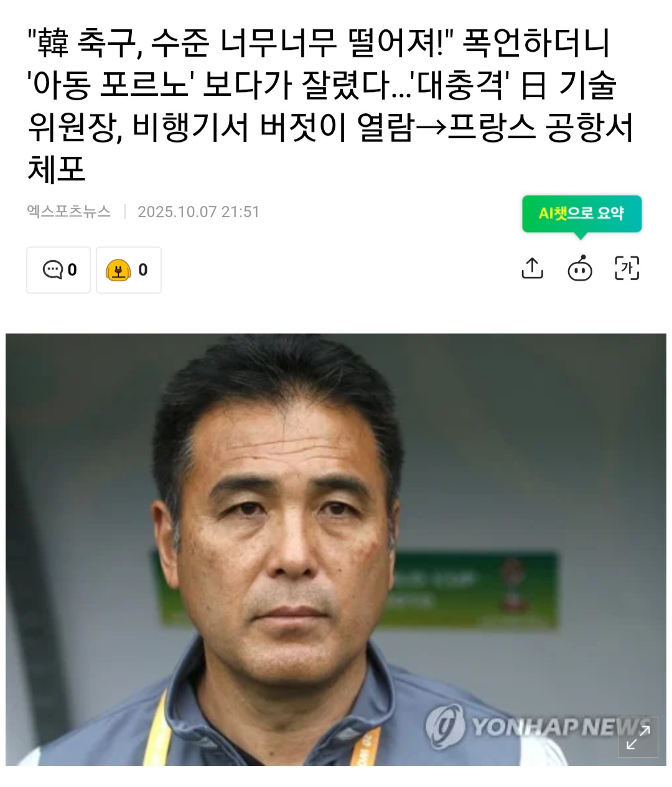
Task: Open the 엑스포츠뉴스 source link
Action: point(69,212)
